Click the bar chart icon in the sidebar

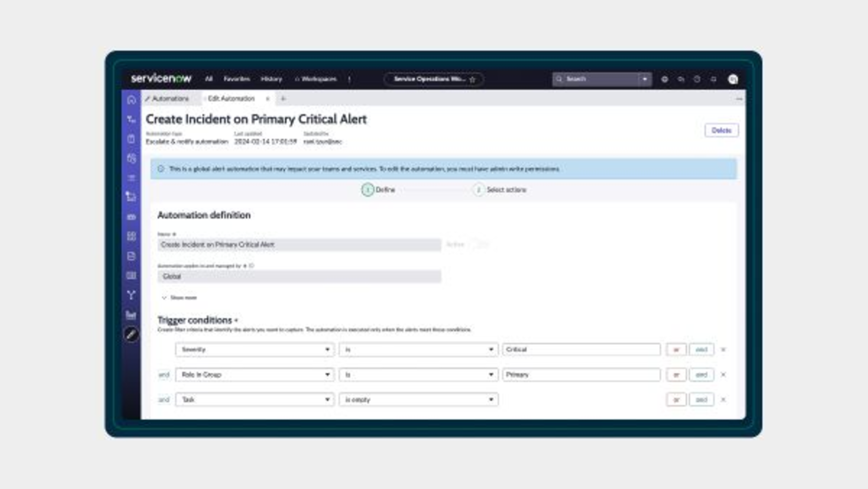131,315
